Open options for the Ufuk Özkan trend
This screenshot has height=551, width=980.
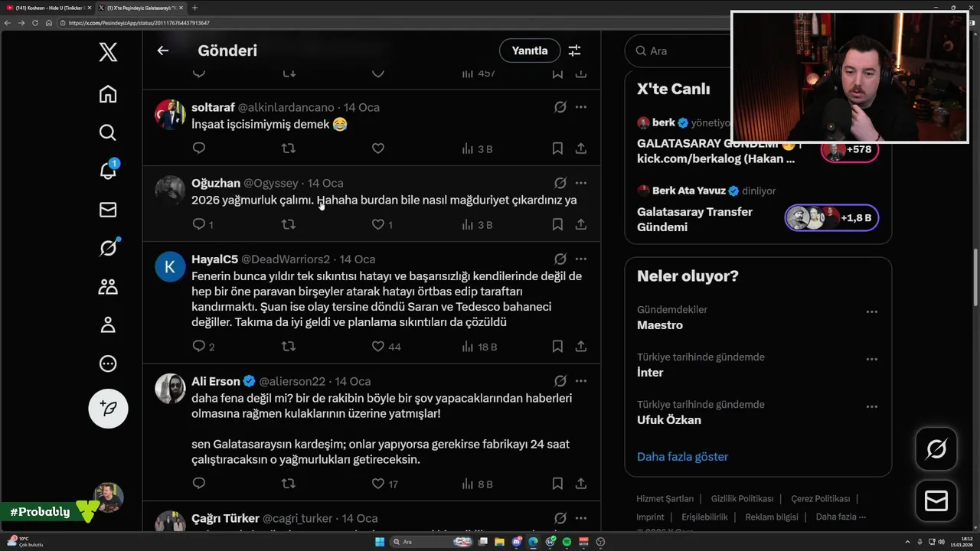[x=871, y=406]
